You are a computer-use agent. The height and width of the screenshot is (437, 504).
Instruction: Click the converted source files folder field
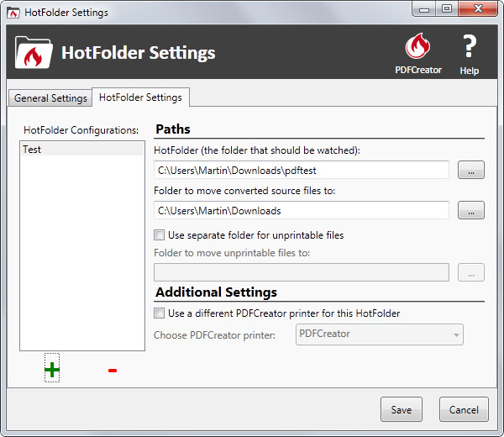pos(302,210)
